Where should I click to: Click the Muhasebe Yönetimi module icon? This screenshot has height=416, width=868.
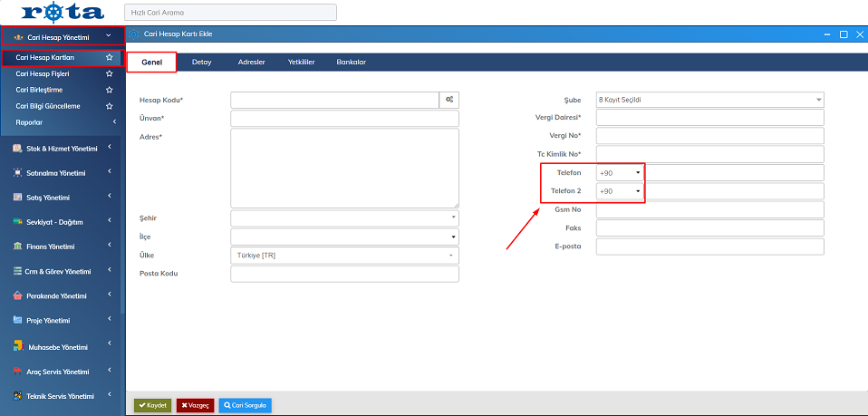coord(17,346)
